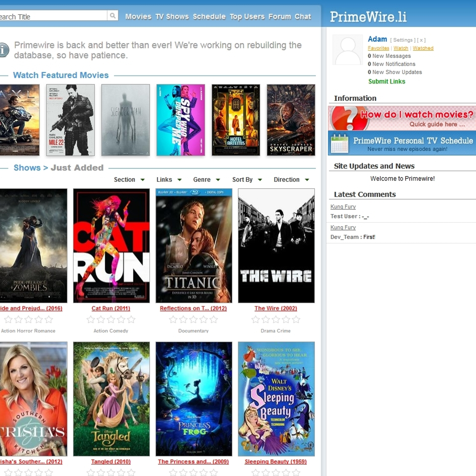The width and height of the screenshot is (476, 476).
Task: Open The Spy Who Dumped Me poster
Action: (181, 120)
